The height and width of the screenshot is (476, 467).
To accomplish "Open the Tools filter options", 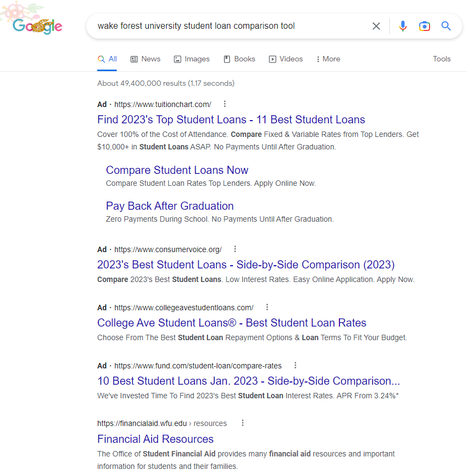I will pyautogui.click(x=441, y=59).
